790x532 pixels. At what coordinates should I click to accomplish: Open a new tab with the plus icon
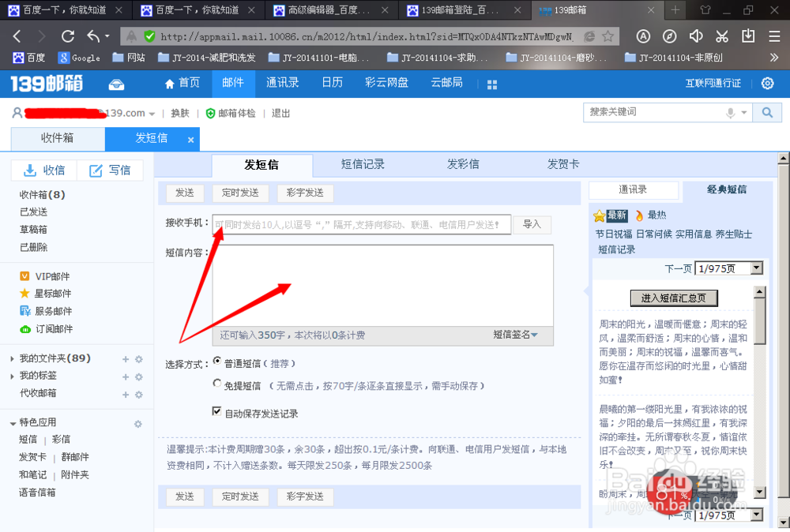675,9
